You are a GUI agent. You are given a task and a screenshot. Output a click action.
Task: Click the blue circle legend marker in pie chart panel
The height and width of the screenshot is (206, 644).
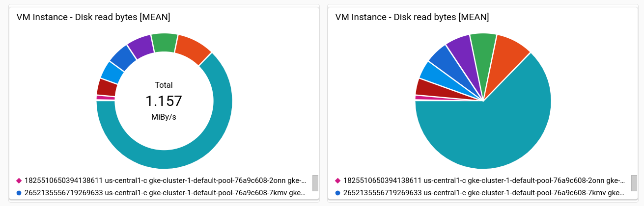click(337, 193)
